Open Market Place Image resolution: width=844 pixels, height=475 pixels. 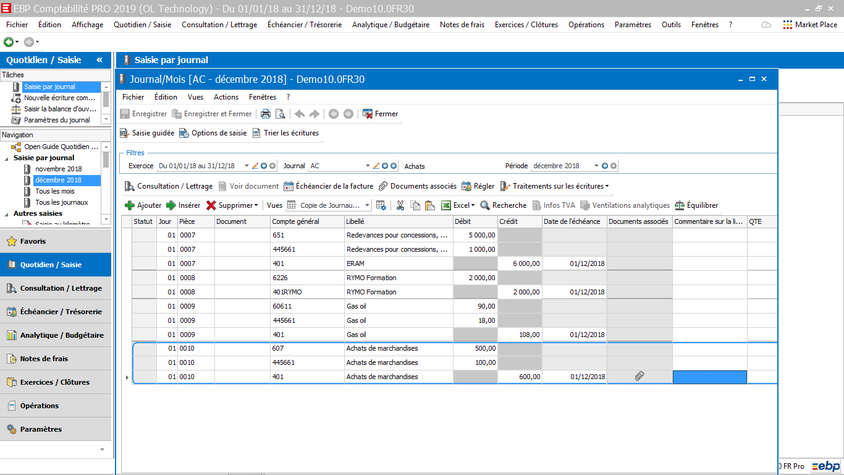point(810,25)
